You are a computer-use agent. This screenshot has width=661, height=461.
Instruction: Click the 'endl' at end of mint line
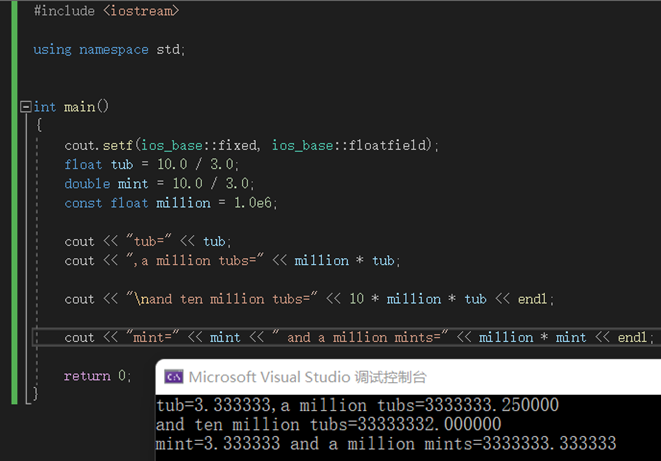[x=632, y=338]
